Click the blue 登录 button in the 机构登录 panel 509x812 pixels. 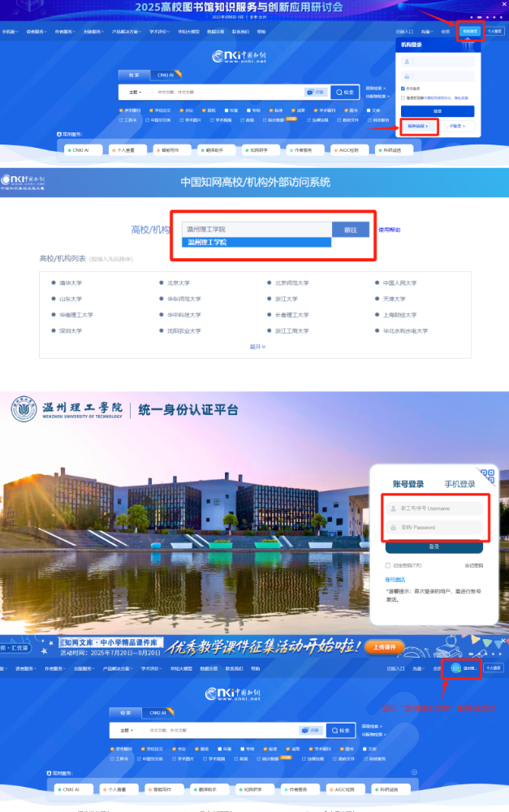(x=438, y=111)
